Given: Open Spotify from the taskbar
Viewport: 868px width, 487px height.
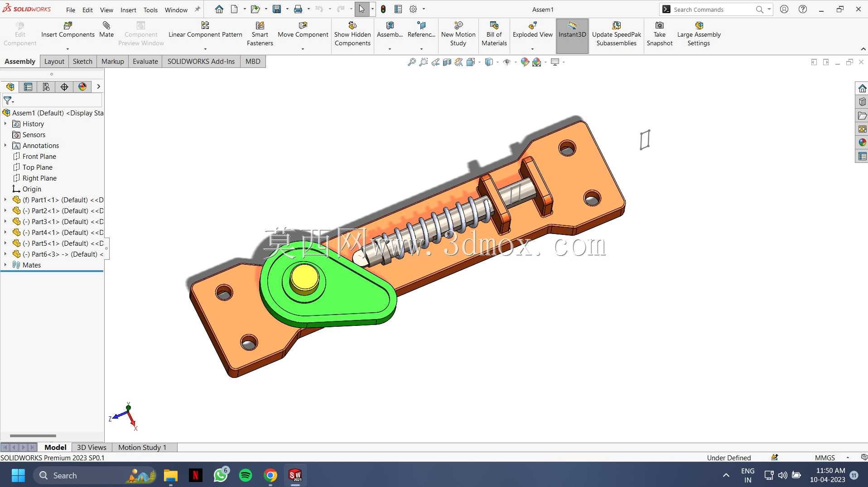Looking at the screenshot, I should (x=246, y=475).
